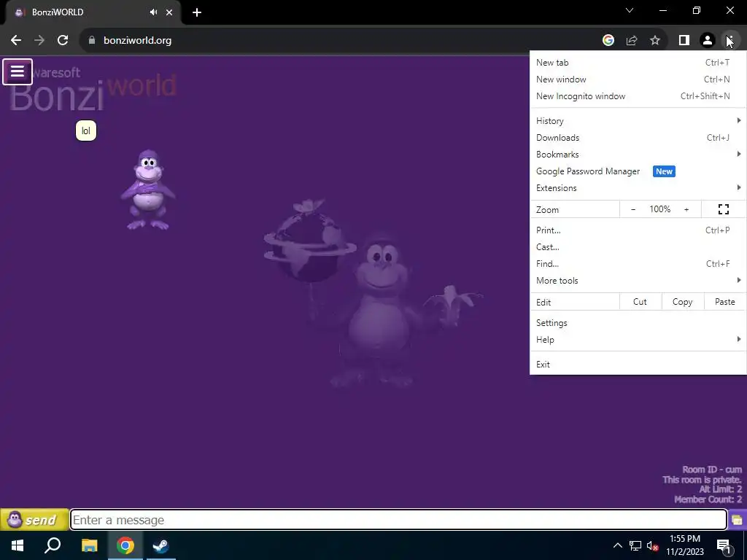
Task: Share this page icon
Action: point(632,41)
